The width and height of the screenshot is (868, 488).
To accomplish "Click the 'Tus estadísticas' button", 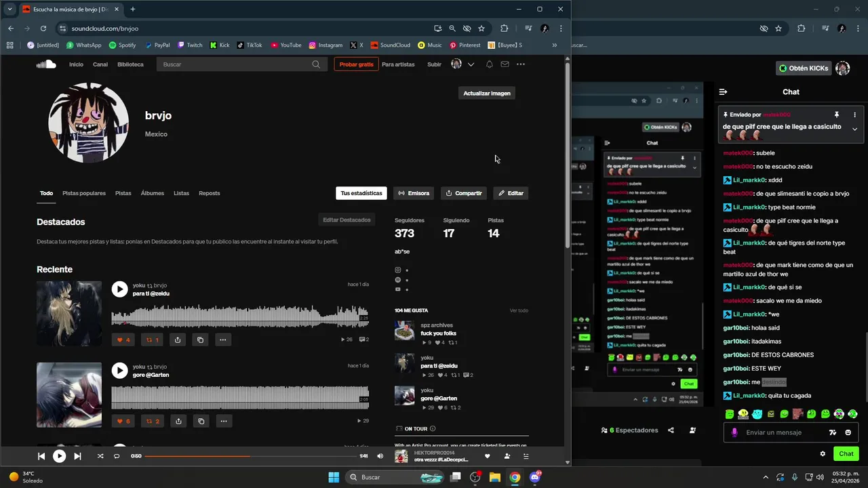I will coord(361,193).
